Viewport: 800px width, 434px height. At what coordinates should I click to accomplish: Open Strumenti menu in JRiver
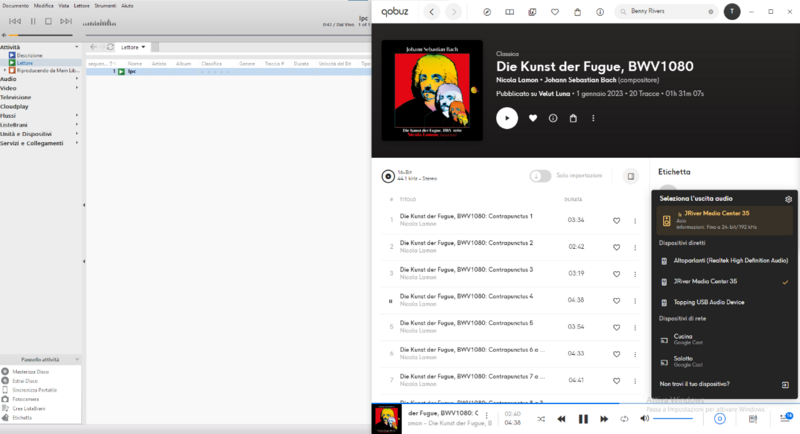pos(105,6)
